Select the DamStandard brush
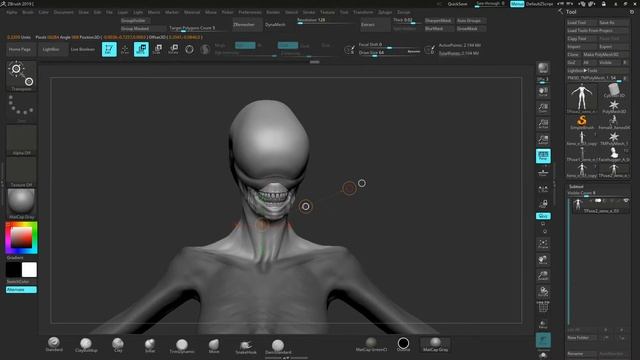The height and width of the screenshot is (360, 640). (x=278, y=346)
